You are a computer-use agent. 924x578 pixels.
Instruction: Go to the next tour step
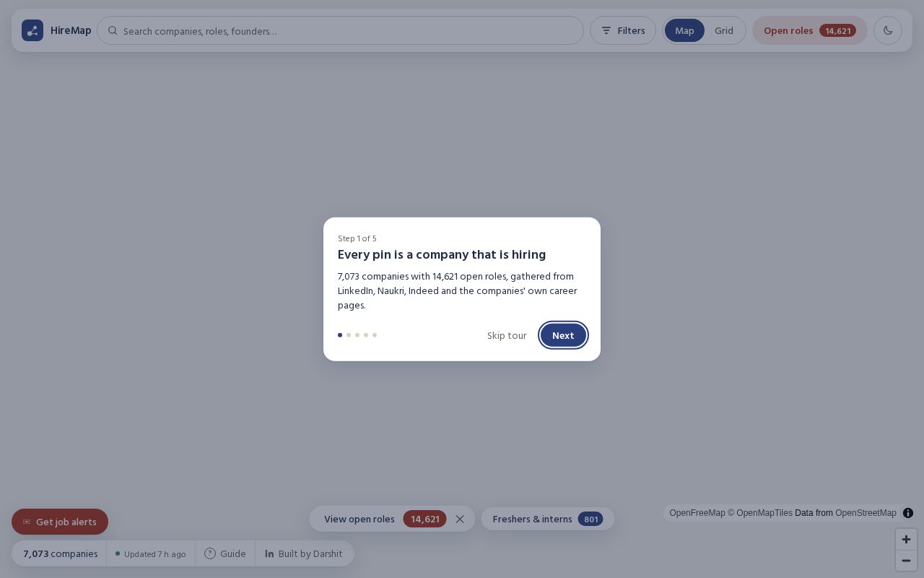(563, 335)
